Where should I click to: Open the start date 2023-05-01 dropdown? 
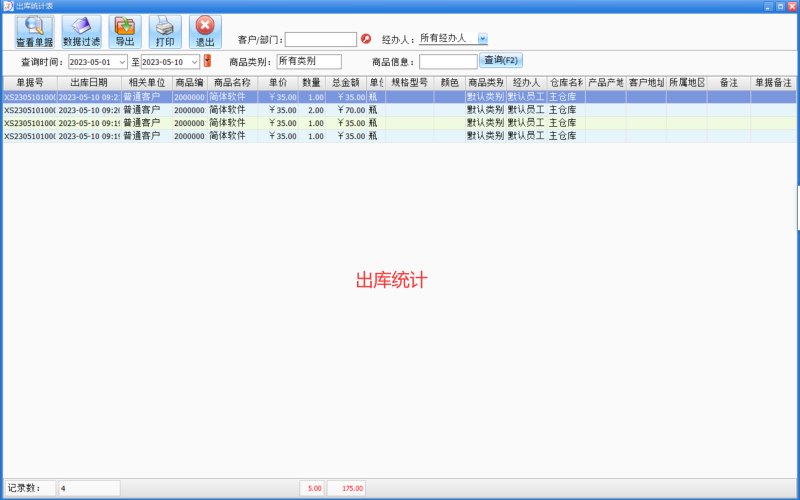[x=122, y=62]
